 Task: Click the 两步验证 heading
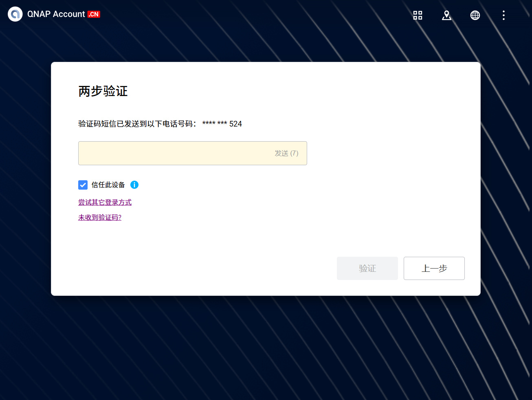(x=103, y=91)
